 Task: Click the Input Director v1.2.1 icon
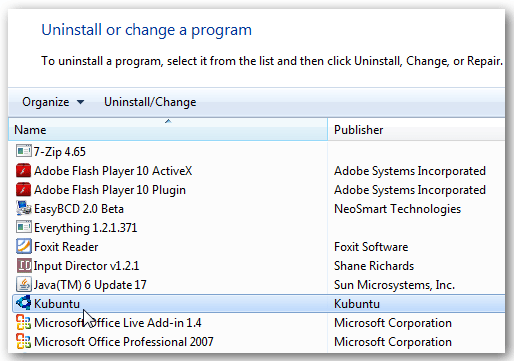(x=24, y=265)
